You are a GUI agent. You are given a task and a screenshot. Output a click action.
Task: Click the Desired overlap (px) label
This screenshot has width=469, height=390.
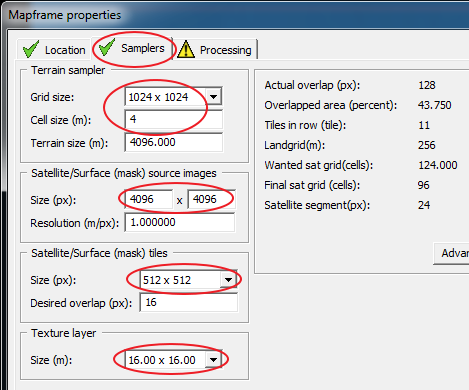[81, 303]
